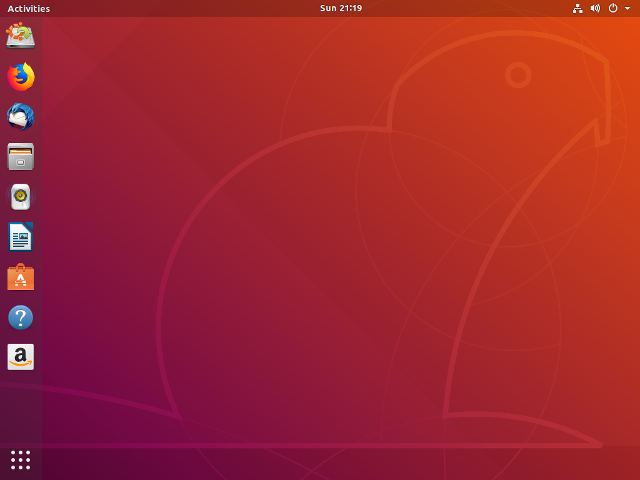Expand the system menu dropdown arrow
This screenshot has height=480, width=640.
click(x=627, y=8)
